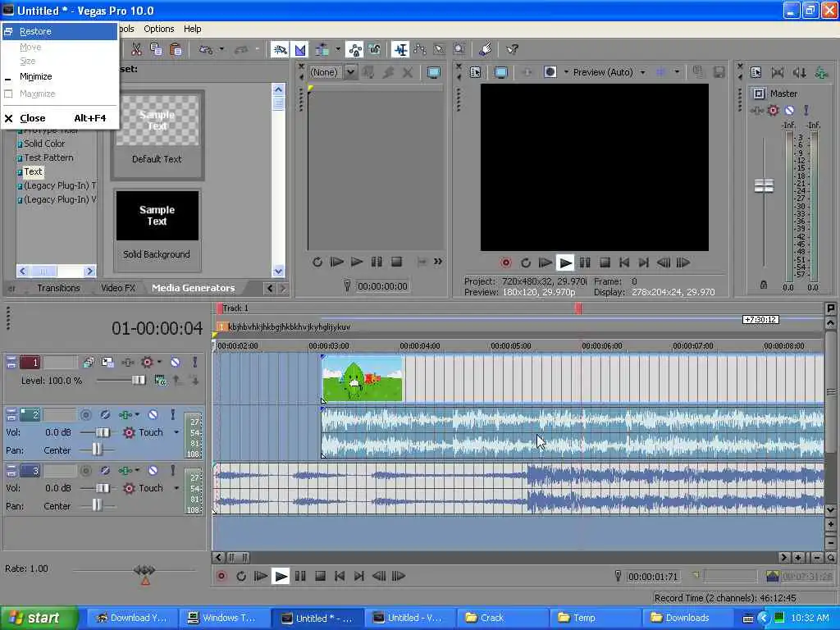Click Video Preview external monitor icon
The height and width of the screenshot is (630, 840).
pos(501,72)
